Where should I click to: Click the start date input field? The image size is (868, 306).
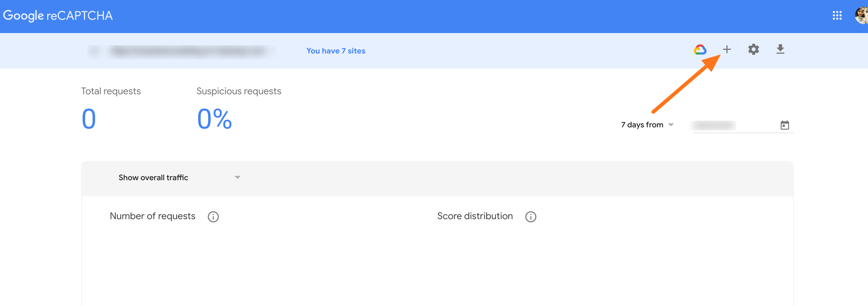pos(731,125)
